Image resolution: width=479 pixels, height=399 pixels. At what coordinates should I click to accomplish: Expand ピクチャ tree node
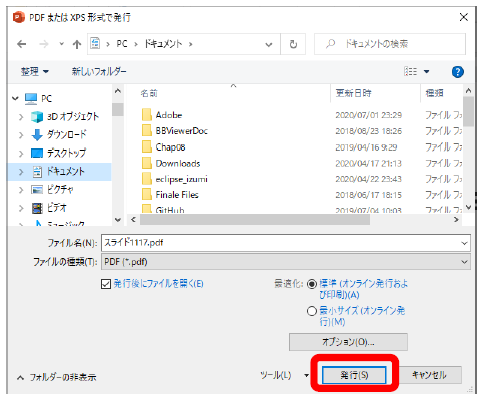21,190
